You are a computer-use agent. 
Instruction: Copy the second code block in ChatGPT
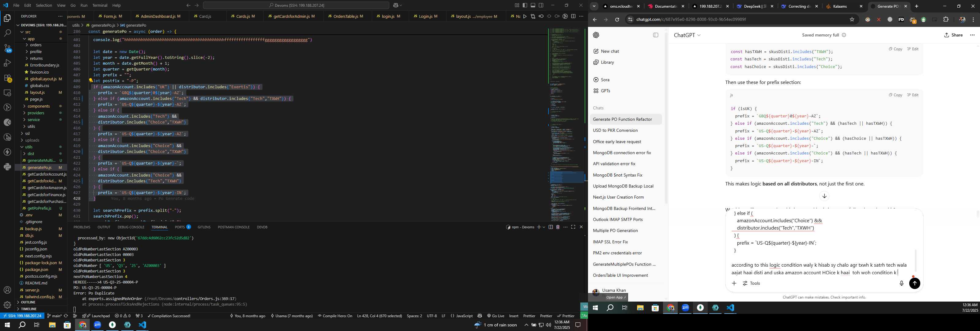point(895,95)
